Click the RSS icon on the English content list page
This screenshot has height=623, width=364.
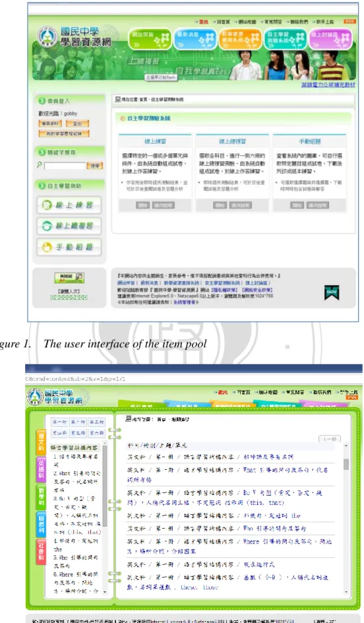[x=351, y=397]
